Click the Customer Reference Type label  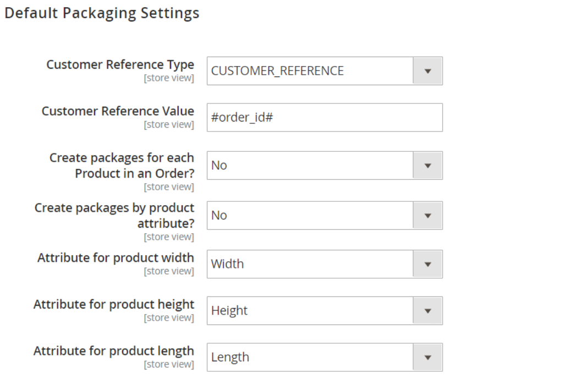(120, 64)
